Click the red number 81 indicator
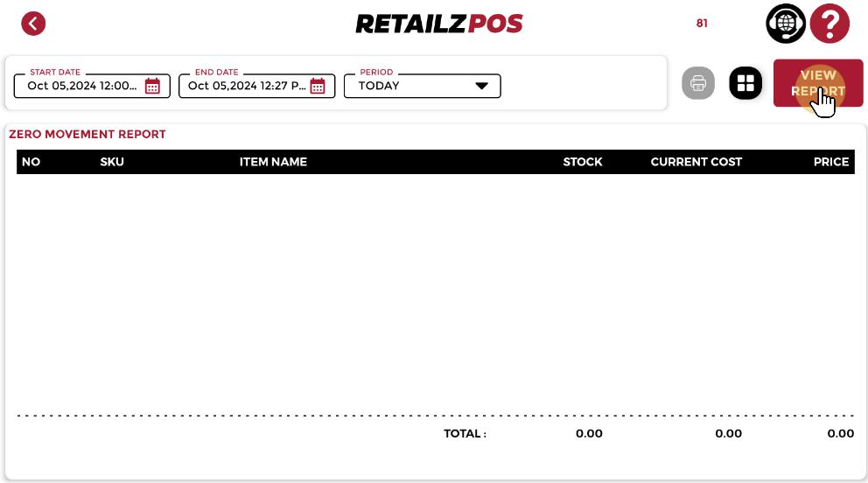This screenshot has height=483, width=868. tap(702, 24)
